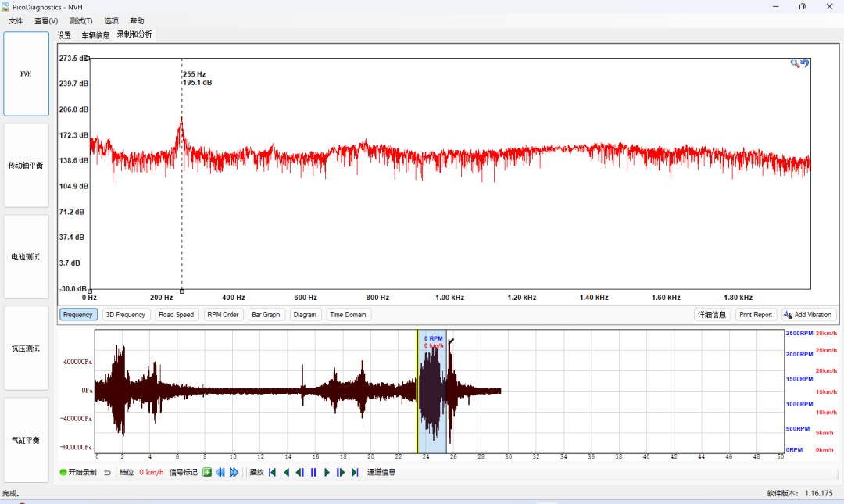Click the blue highlighted selection in waveform
Viewport: 844px width, 504px height.
pyautogui.click(x=432, y=391)
